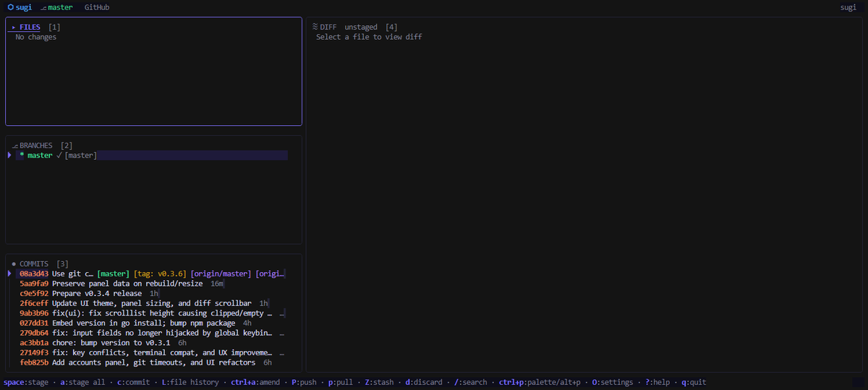Click the branch icon before BRANCHES
Viewport: 868px width, 390px height.
[x=14, y=145]
